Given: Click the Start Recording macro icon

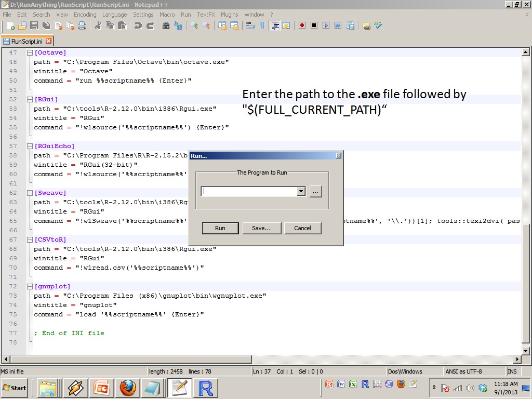Looking at the screenshot, I should [x=302, y=26].
